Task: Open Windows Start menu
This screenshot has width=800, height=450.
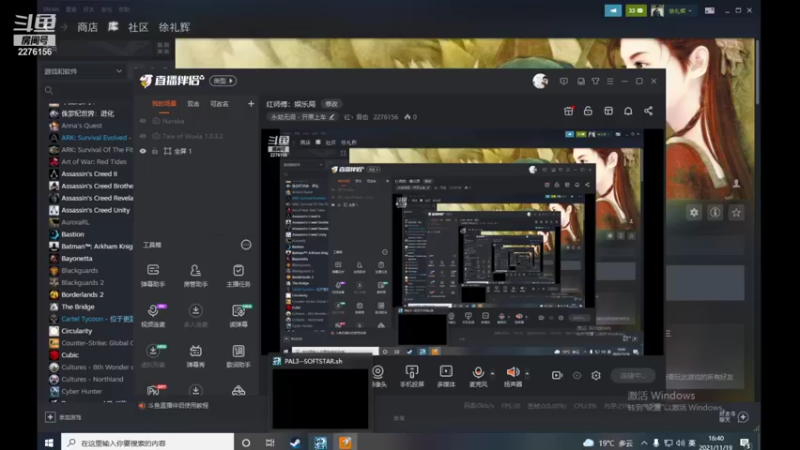Action: [49, 442]
